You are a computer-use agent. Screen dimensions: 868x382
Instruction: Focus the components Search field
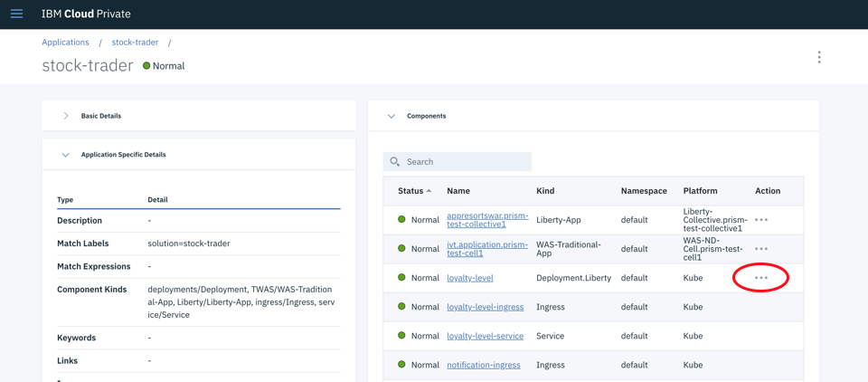click(x=458, y=161)
